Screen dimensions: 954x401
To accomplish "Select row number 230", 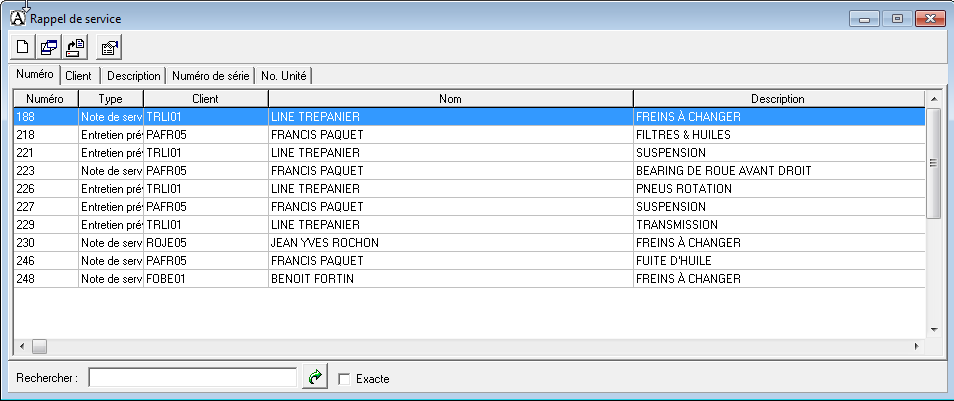I will 469,243.
